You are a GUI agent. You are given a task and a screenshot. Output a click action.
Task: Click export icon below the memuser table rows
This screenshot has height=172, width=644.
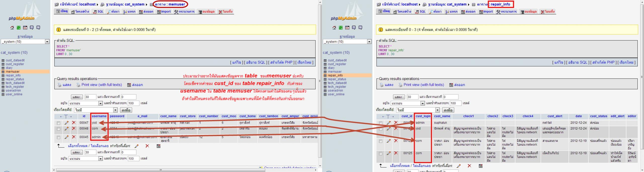(x=158, y=146)
